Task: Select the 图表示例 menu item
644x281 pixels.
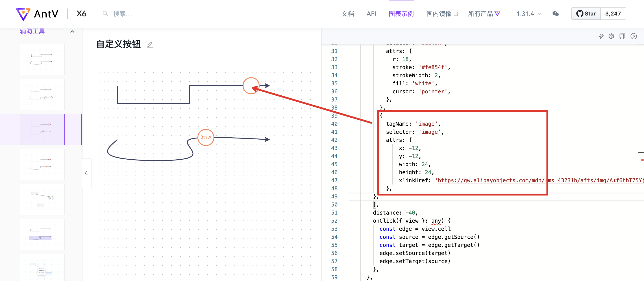Action: (401, 14)
